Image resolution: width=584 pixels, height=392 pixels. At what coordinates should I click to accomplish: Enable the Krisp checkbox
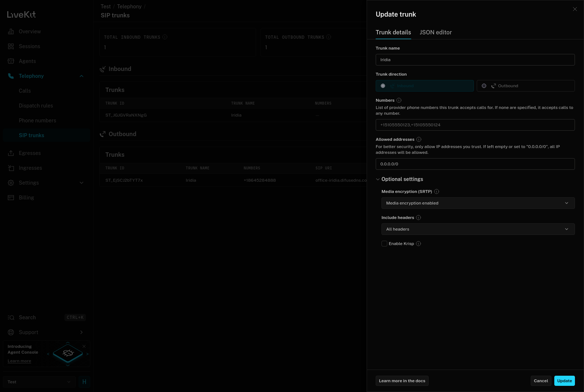click(384, 244)
